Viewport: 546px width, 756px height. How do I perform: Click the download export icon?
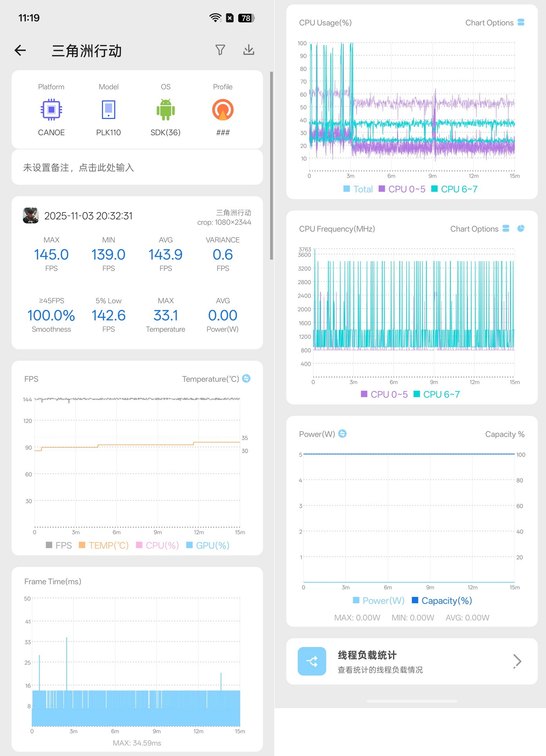pos(249,50)
